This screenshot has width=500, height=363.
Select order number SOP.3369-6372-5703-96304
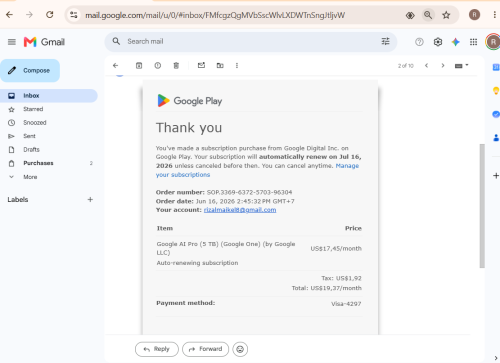[x=249, y=192]
